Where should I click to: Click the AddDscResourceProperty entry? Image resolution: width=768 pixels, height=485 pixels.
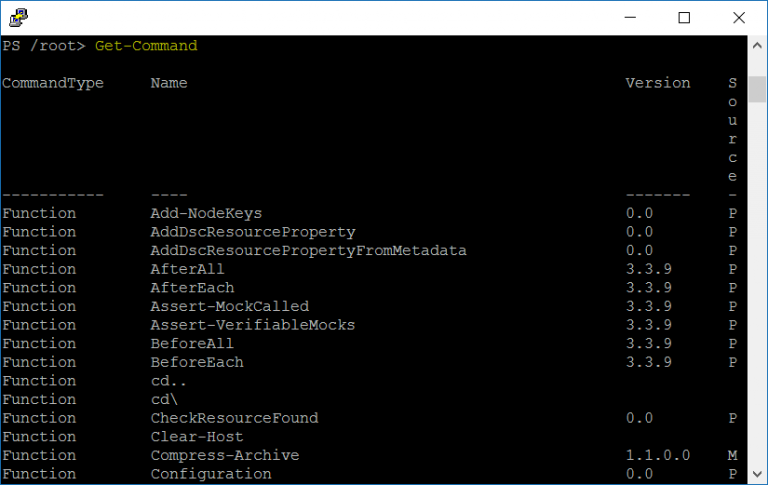point(252,232)
